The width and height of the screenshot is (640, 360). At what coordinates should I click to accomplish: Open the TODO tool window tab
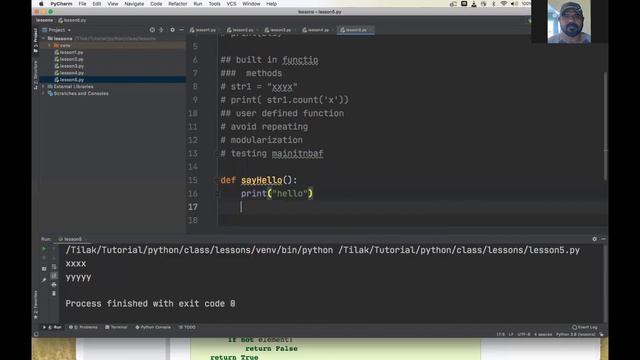coord(187,327)
